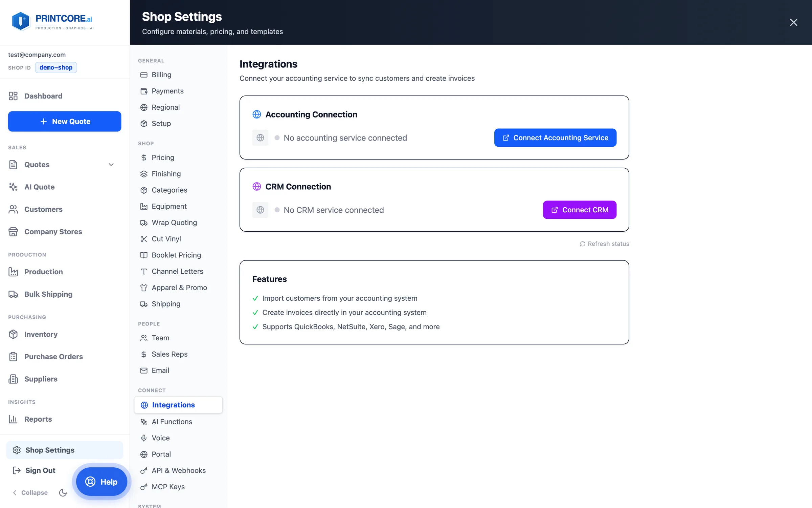
Task: Click 'No accounting service connected' status text
Action: point(345,138)
